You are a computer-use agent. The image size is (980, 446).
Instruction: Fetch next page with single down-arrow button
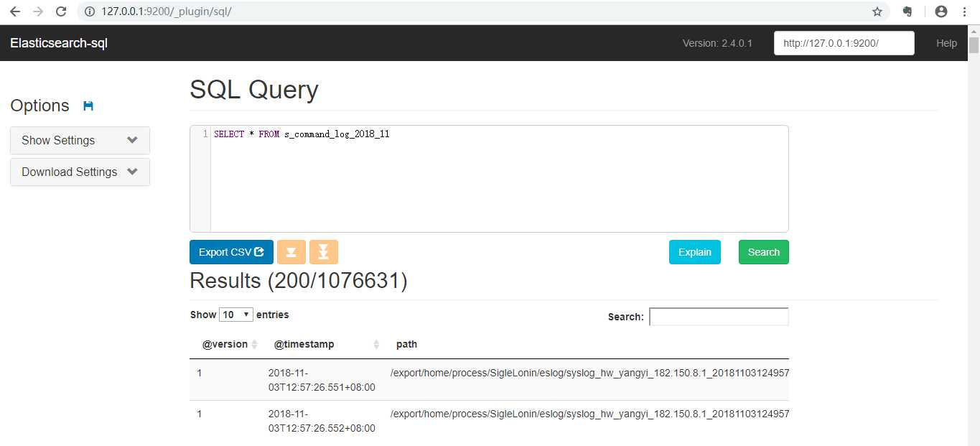(x=291, y=252)
